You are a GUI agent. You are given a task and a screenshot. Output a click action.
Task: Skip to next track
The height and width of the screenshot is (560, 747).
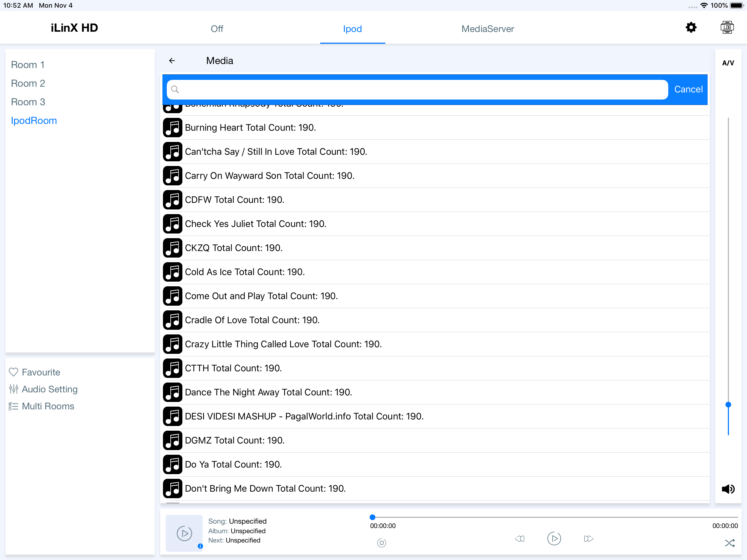click(588, 538)
